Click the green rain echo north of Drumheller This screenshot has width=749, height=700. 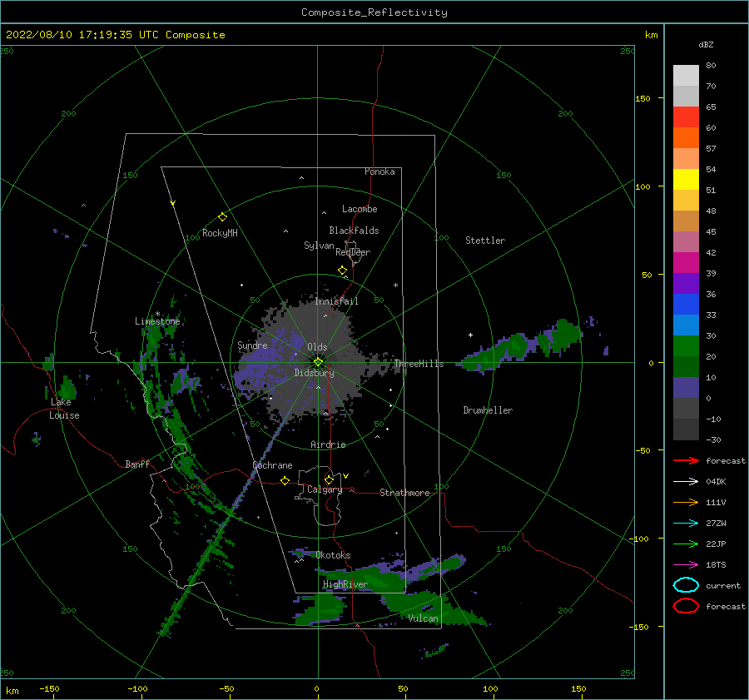coord(518,345)
